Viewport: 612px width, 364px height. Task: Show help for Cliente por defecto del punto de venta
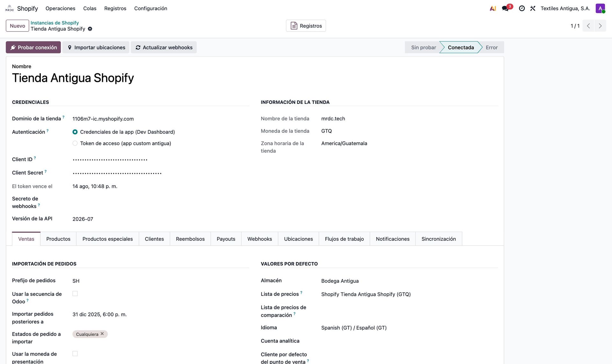(x=308, y=360)
